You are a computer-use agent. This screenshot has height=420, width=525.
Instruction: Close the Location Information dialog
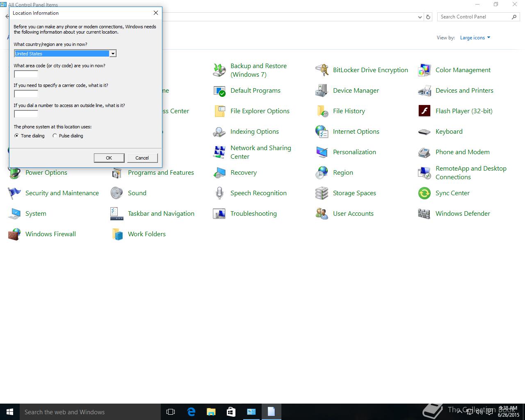(156, 13)
